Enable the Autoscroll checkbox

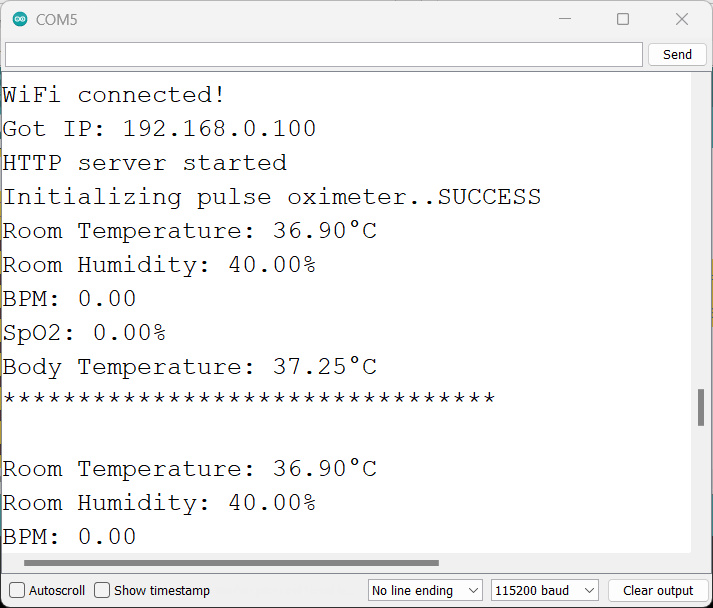point(17,590)
